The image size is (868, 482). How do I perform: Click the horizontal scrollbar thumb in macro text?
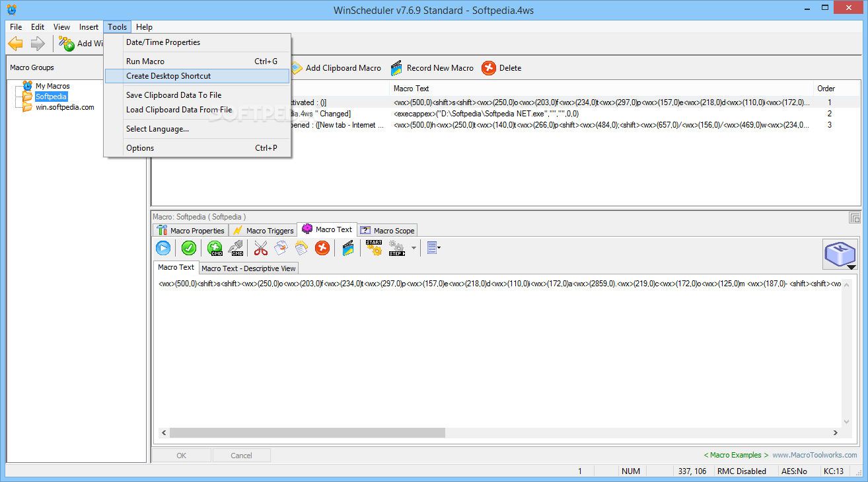[x=307, y=432]
